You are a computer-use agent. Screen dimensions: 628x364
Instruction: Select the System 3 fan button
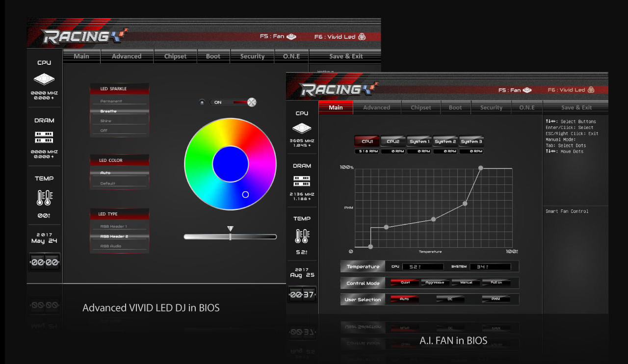(471, 141)
